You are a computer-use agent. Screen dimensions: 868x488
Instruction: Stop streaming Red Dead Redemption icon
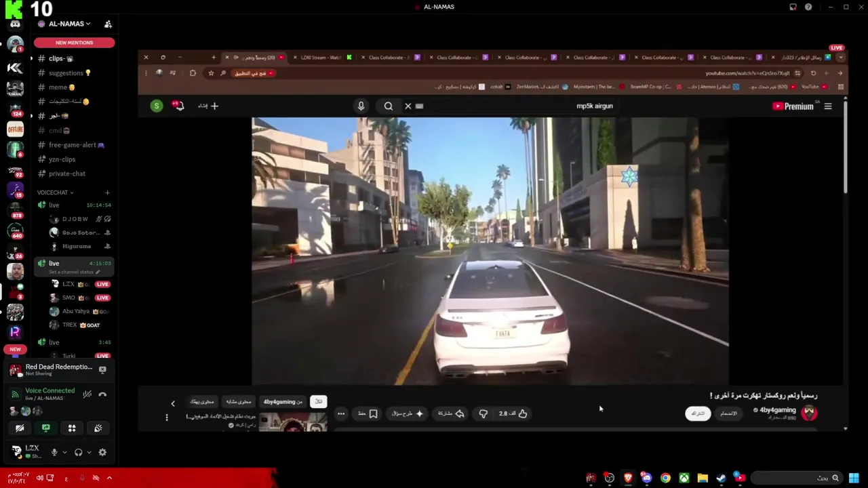102,369
